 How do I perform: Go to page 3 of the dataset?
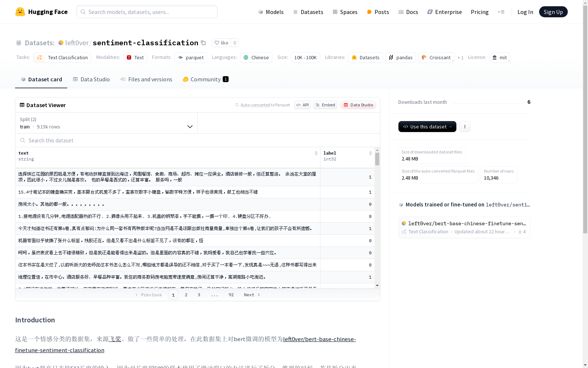tap(199, 295)
